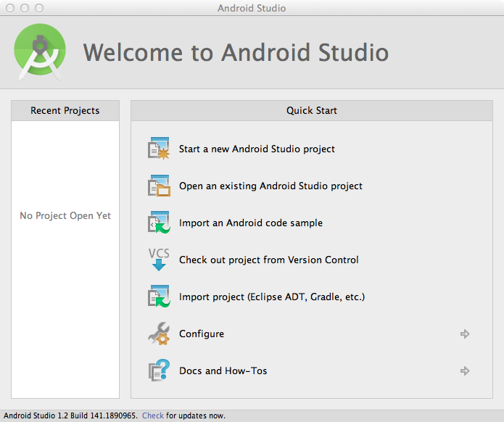Screen dimensions: 504x422
Task: Open an existing Android Studio project
Action: pos(270,186)
